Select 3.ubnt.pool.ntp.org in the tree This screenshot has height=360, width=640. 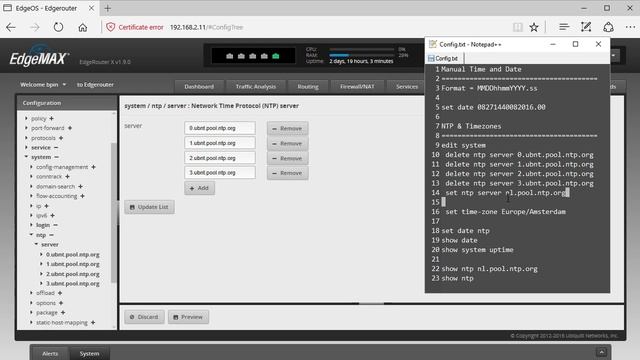(x=73, y=284)
